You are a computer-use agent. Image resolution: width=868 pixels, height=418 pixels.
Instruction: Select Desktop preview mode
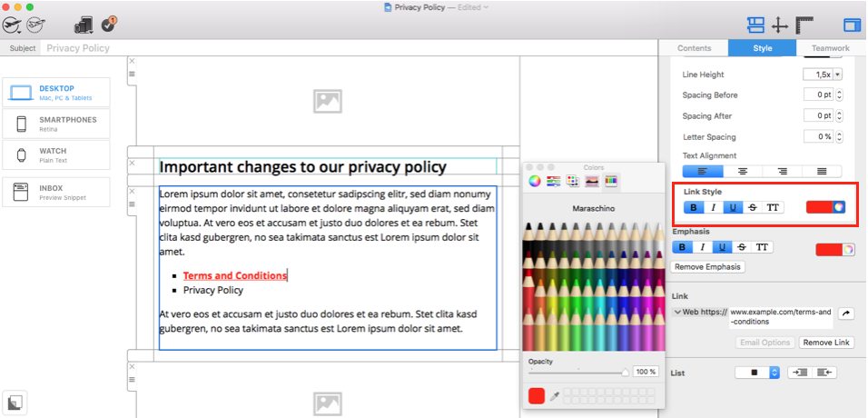pos(56,93)
